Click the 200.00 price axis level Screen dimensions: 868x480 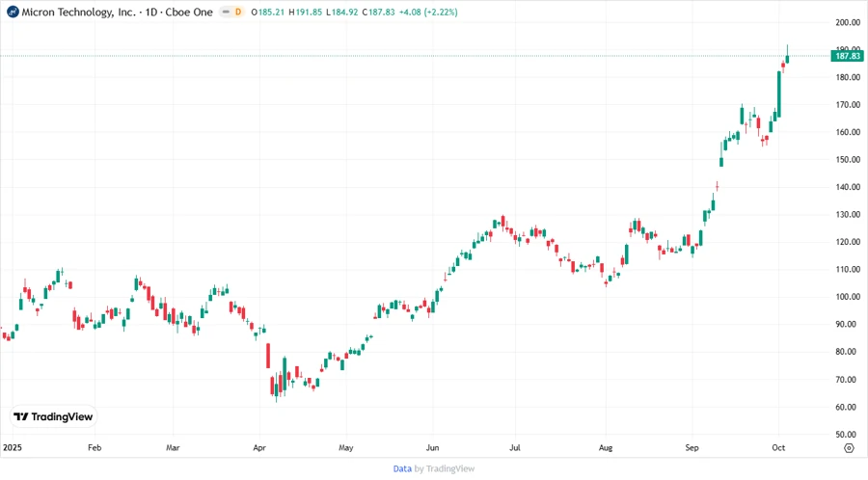[848, 22]
